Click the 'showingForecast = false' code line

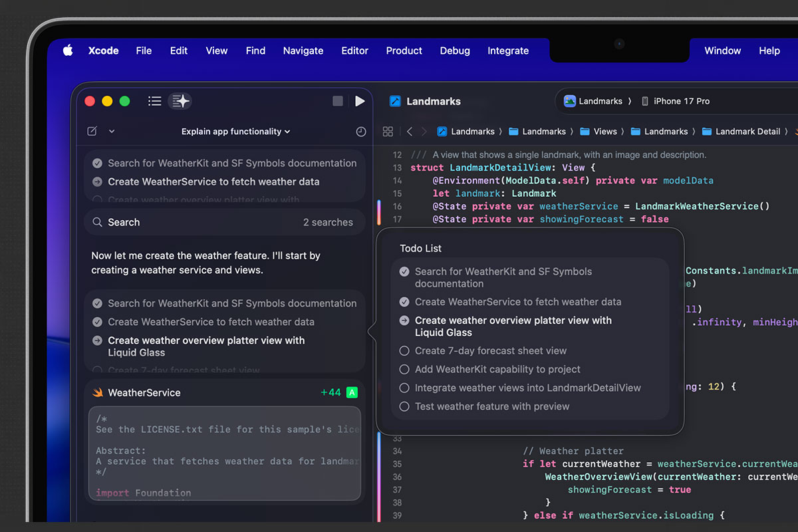(x=551, y=219)
